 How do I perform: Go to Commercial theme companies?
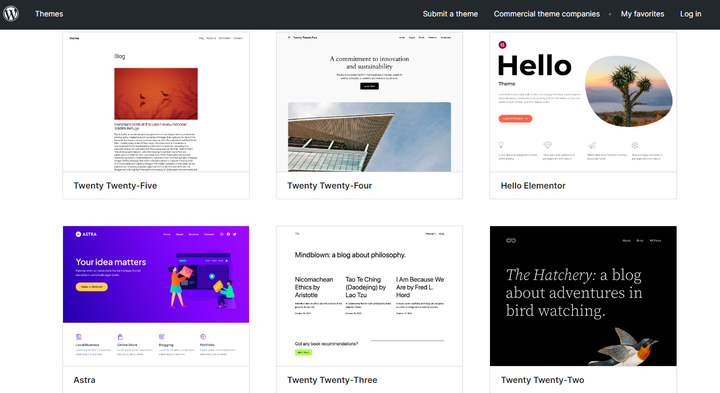click(x=546, y=14)
